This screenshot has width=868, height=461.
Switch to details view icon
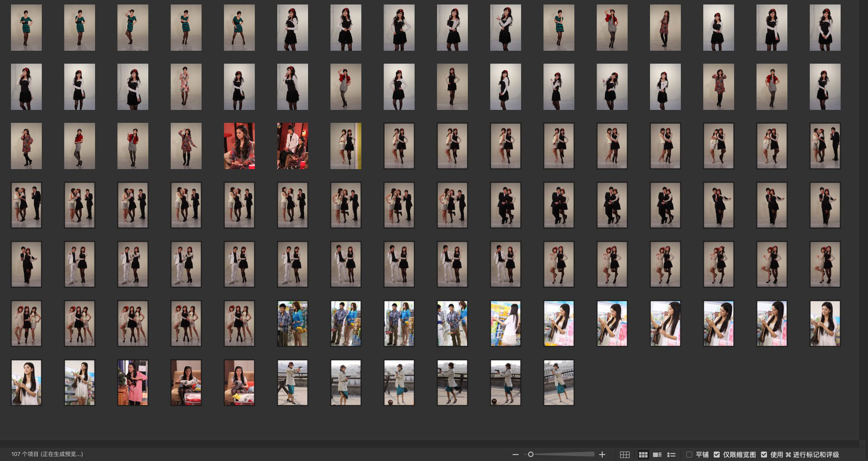coord(657,455)
